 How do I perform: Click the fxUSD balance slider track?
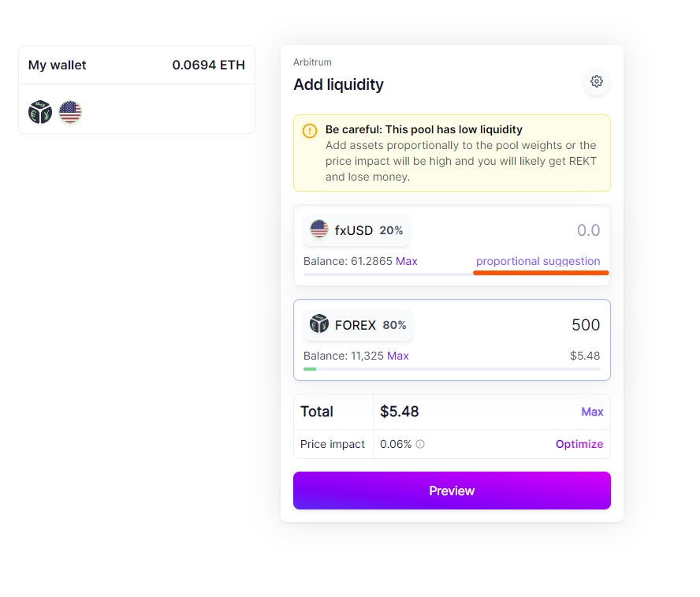386,274
